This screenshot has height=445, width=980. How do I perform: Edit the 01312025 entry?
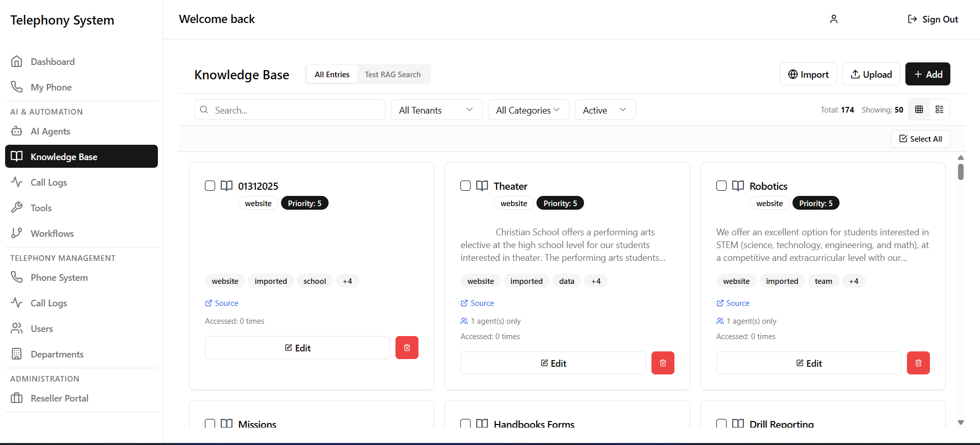297,348
